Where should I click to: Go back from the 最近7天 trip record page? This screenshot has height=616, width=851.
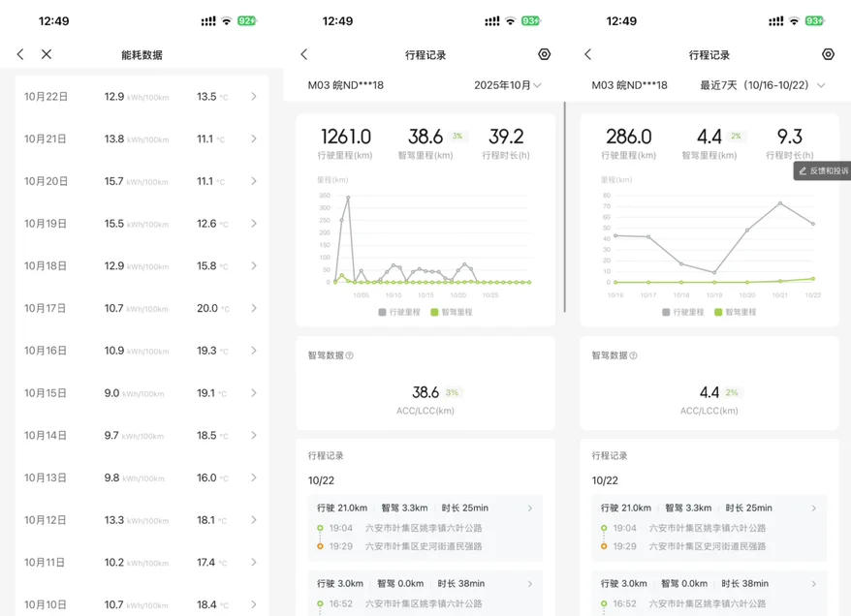[x=588, y=55]
